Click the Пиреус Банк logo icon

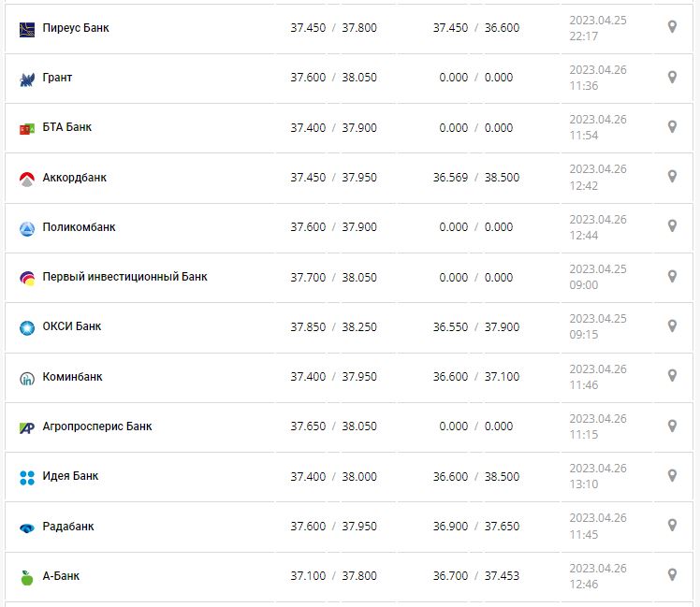click(x=27, y=29)
